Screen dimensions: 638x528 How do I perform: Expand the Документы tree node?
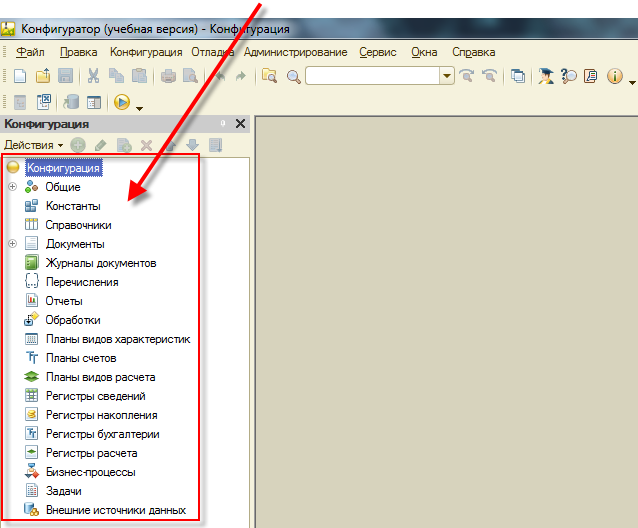coord(12,244)
